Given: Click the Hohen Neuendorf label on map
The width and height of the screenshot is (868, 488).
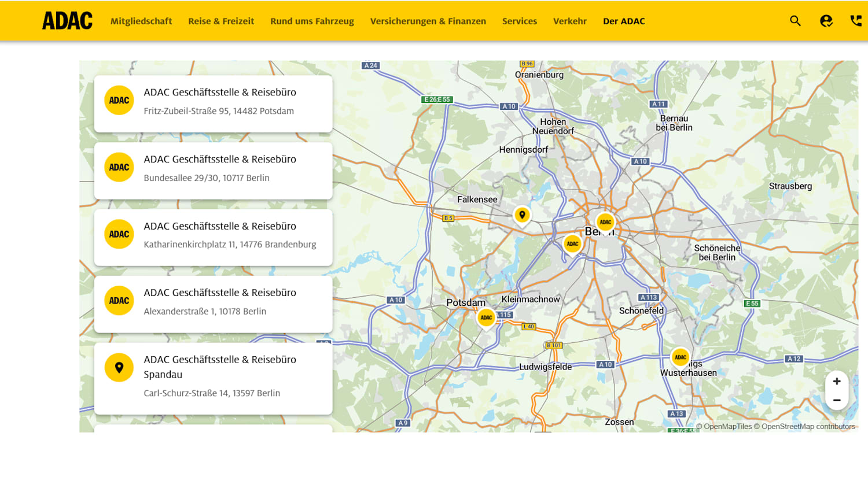Looking at the screenshot, I should (553, 127).
